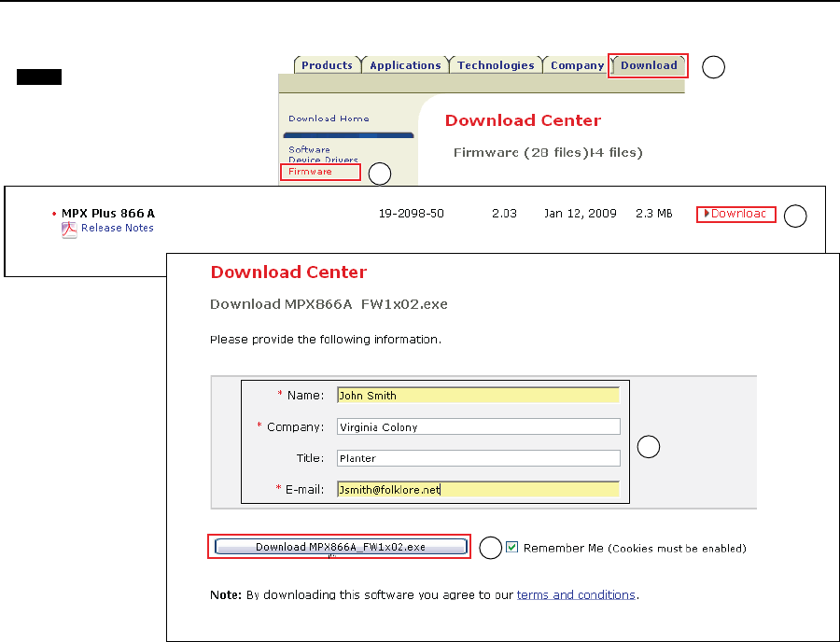
Task: Click the PDF icon beside Release Notes
Action: 69,230
